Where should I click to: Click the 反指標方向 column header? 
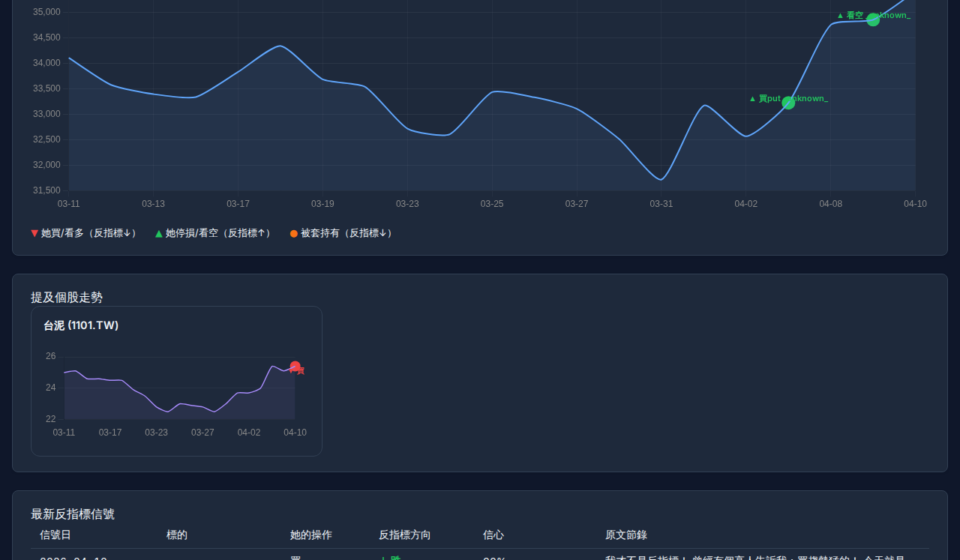[405, 535]
